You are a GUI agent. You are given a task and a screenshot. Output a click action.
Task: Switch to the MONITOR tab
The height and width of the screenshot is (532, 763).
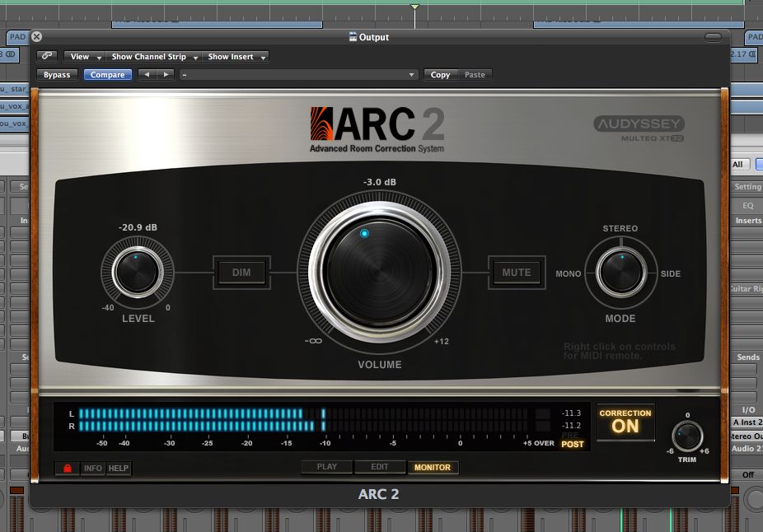pos(433,467)
